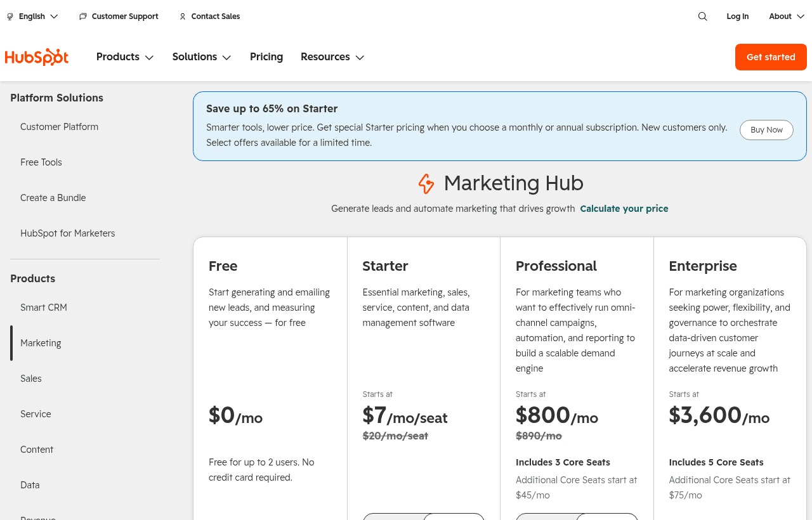The height and width of the screenshot is (520, 812).
Task: Click the $3,600/mo price
Action: tap(719, 415)
